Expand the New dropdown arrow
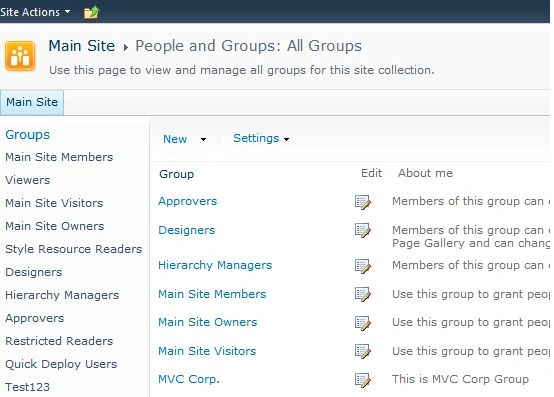Viewport: 554px width, 397px height. pos(203,140)
